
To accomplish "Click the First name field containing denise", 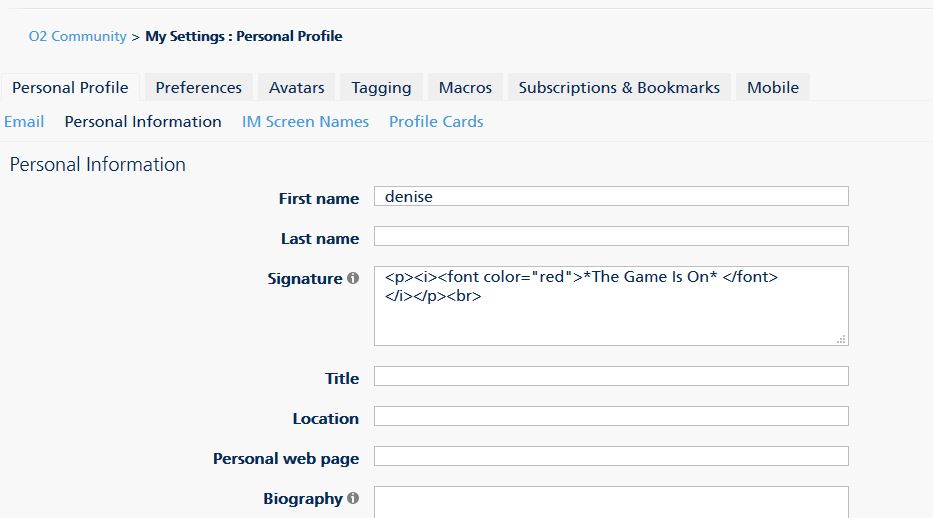I will pos(610,196).
